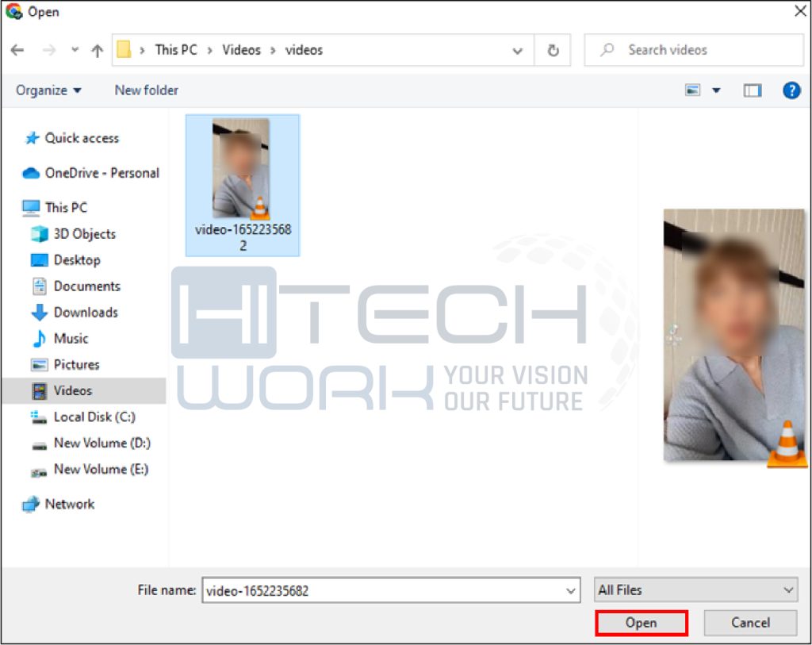This screenshot has width=812, height=645.
Task: Refresh the videos folder
Action: coord(553,50)
